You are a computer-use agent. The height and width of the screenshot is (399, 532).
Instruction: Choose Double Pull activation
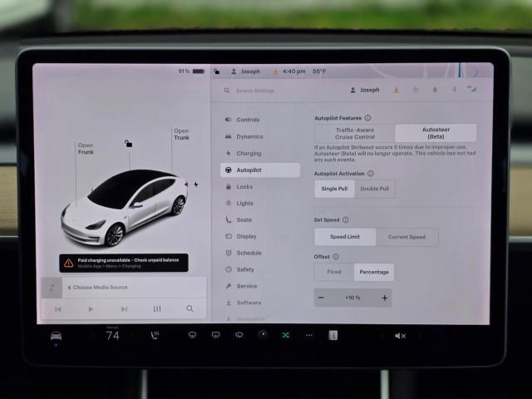[375, 189]
